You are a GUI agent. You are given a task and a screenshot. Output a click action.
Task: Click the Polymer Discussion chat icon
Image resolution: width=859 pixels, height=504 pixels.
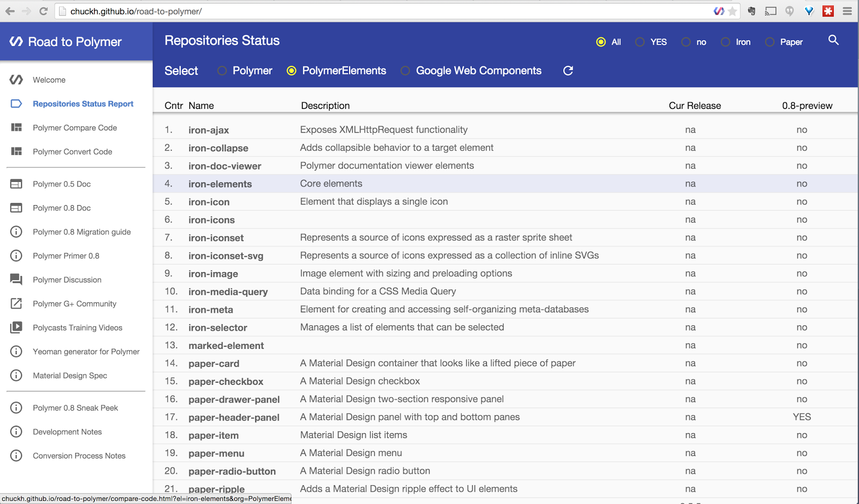point(16,280)
